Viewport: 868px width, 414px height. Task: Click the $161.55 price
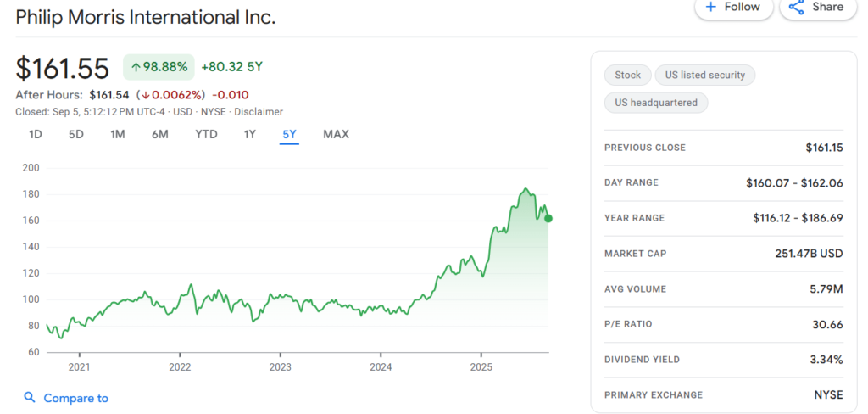63,68
